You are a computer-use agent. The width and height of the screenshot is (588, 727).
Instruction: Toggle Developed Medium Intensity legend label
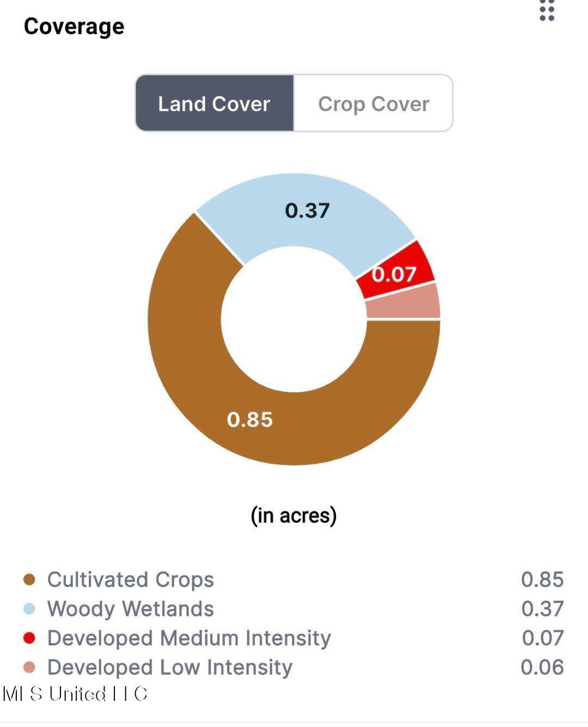(189, 638)
